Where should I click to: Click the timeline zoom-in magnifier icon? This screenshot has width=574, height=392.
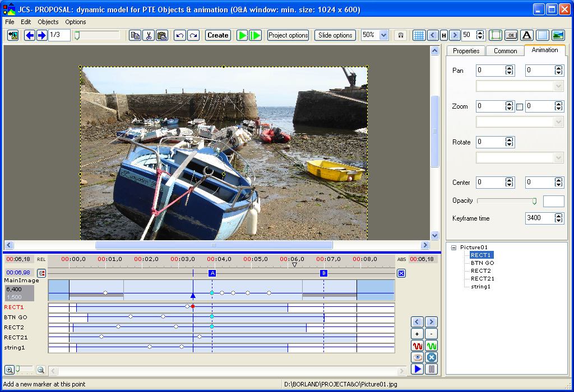(10, 370)
